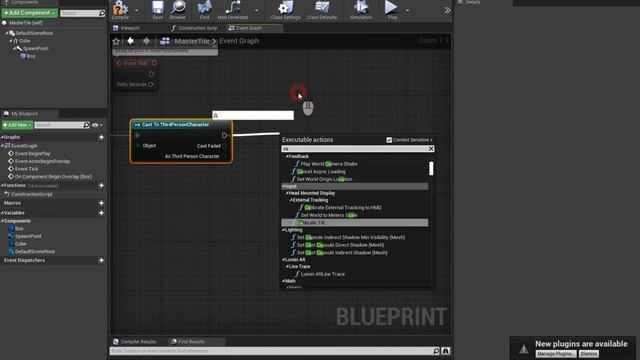Open the view options eye dropdown
This screenshot has height=360, width=640.
click(97, 125)
